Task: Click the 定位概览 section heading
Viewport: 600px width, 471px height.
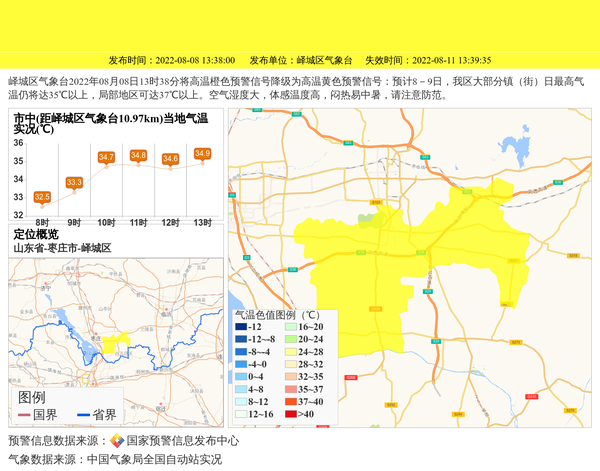Action: 36,234
